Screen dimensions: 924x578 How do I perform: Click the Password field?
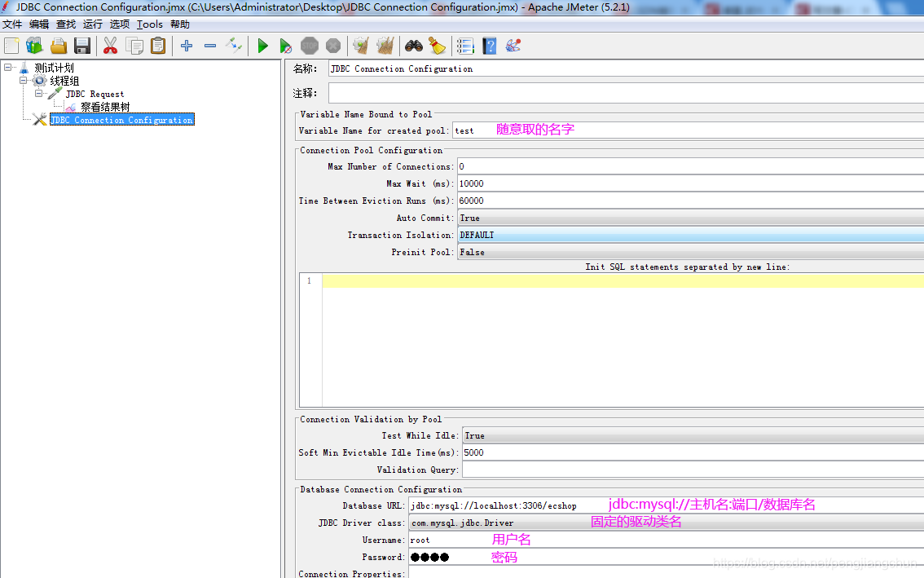click(667, 558)
